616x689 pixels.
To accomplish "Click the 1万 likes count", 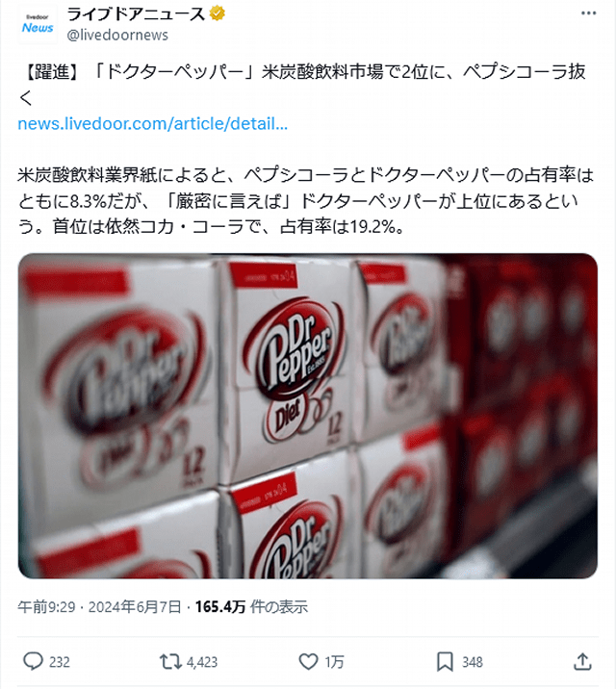I will coord(334,662).
